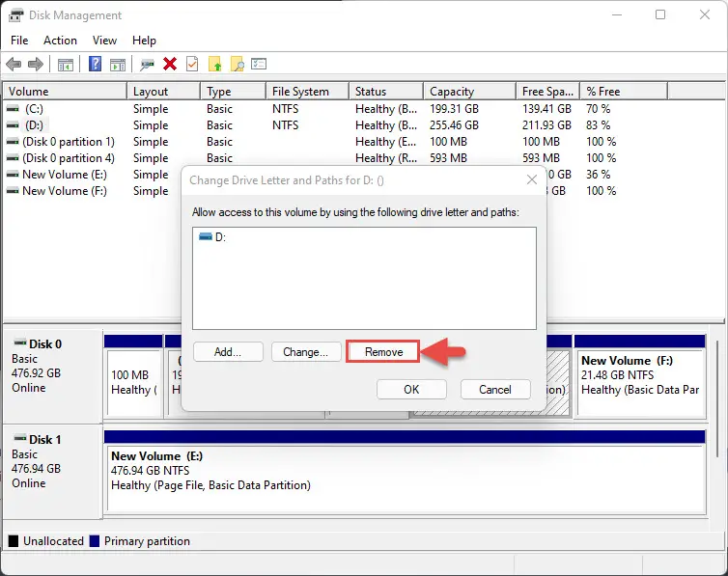728x576 pixels.
Task: Click the Change... button
Action: coord(306,352)
